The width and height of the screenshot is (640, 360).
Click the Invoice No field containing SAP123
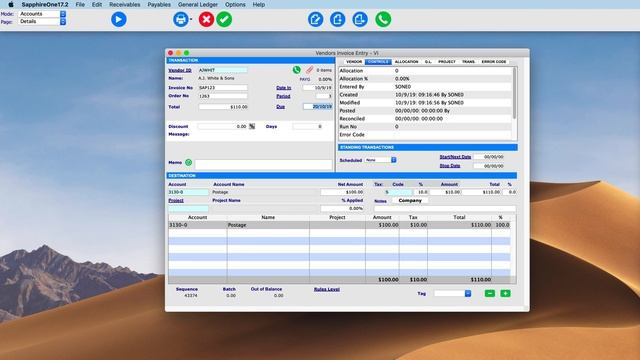coord(222,88)
